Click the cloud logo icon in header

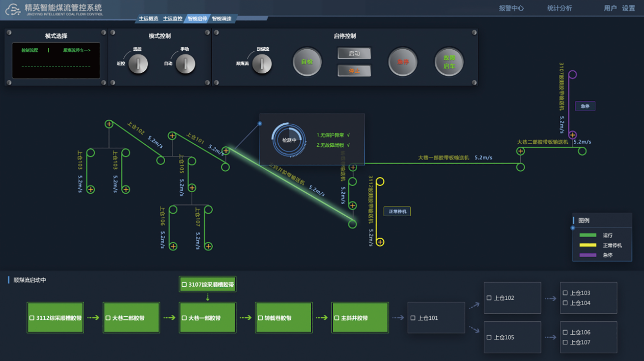(13, 9)
